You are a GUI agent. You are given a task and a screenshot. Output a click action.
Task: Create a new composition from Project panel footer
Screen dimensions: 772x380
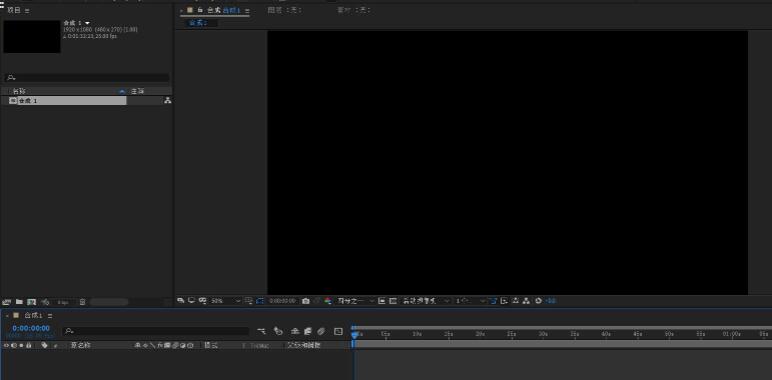tap(32, 302)
